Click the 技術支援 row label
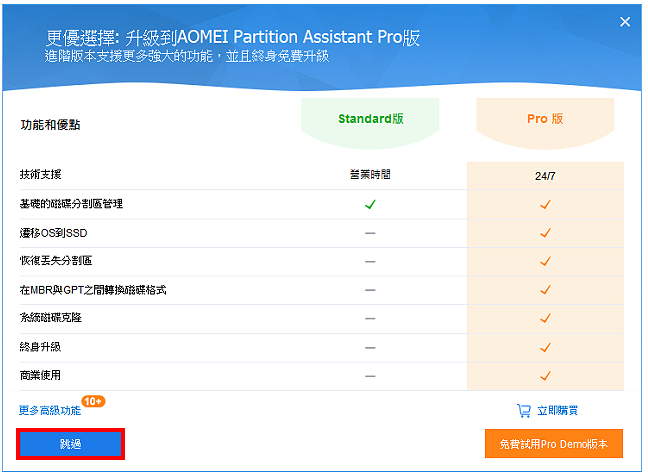Viewport: 648px width, 475px height. pyautogui.click(x=40, y=174)
